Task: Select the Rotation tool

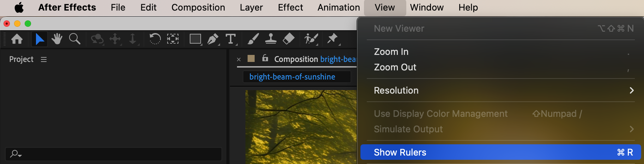Action: 155,39
